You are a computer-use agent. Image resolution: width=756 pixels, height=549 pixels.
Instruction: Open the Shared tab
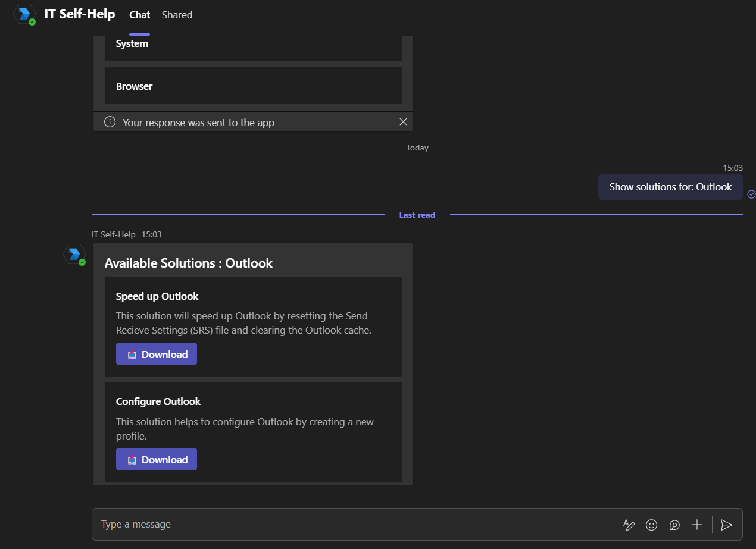pyautogui.click(x=177, y=15)
